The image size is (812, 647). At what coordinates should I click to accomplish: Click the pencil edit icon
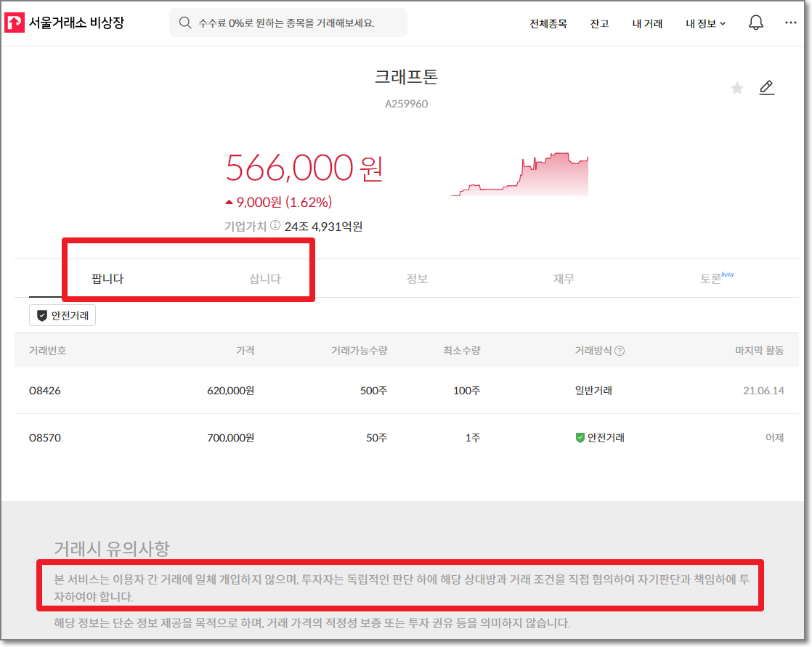(766, 88)
